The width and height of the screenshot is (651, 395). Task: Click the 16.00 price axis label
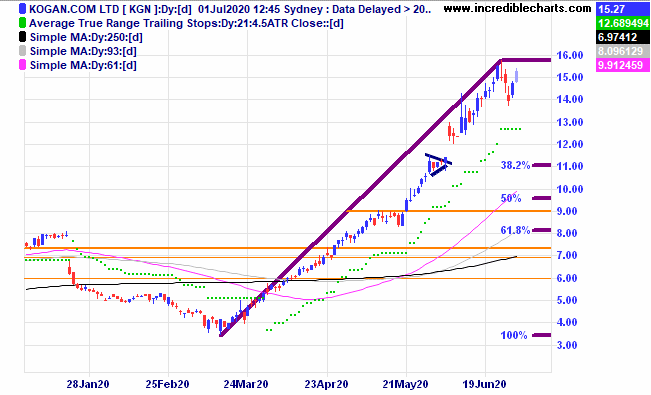coord(570,55)
